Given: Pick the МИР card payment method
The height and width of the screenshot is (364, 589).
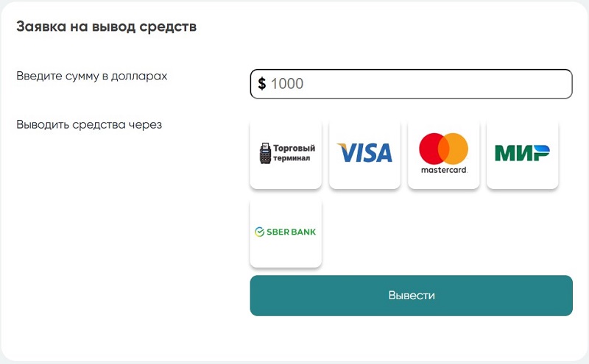Looking at the screenshot, I should [x=522, y=154].
